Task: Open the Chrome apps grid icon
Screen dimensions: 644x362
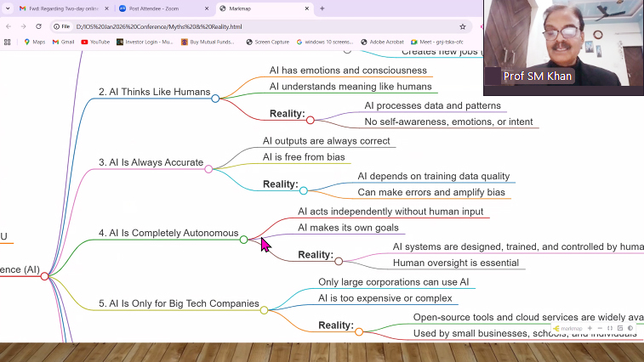Action: (8, 42)
